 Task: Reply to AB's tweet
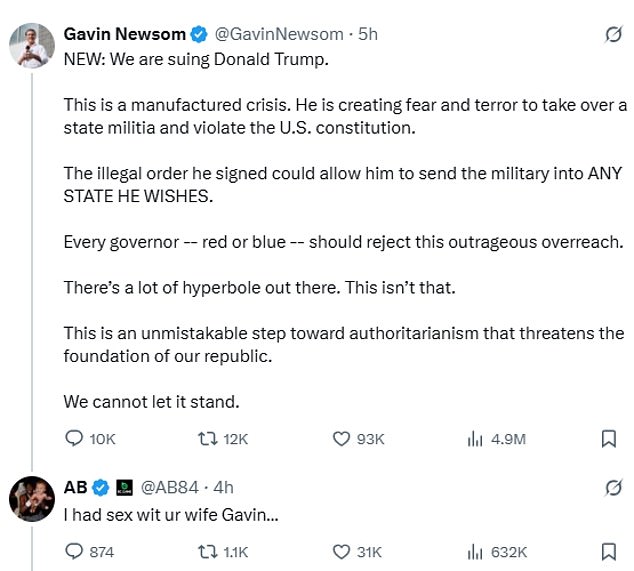click(75, 551)
